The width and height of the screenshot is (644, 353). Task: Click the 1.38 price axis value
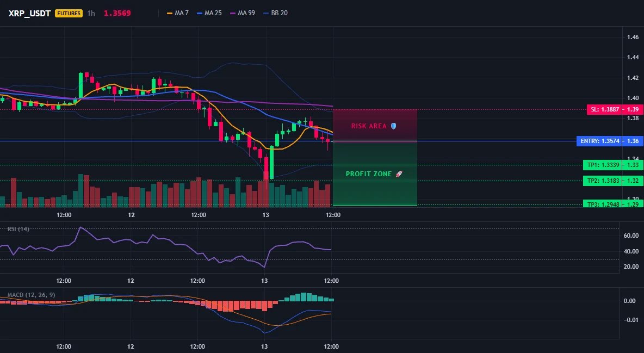click(633, 119)
